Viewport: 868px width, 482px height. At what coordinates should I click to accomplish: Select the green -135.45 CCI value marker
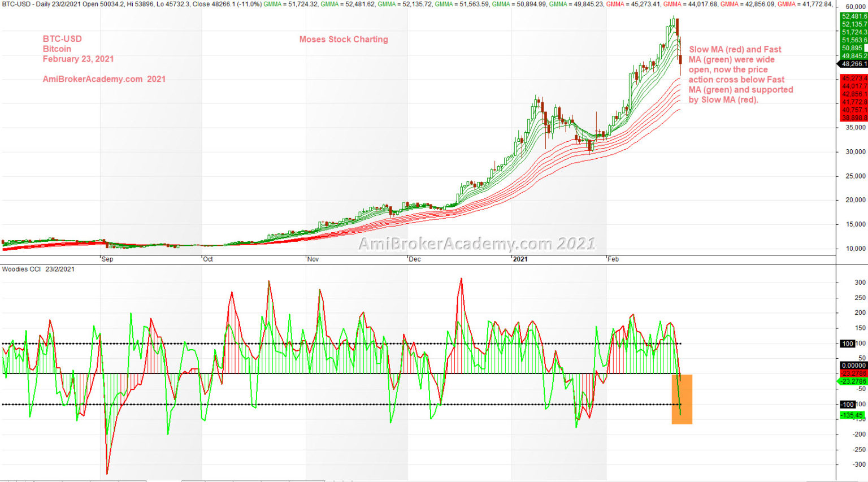[853, 415]
